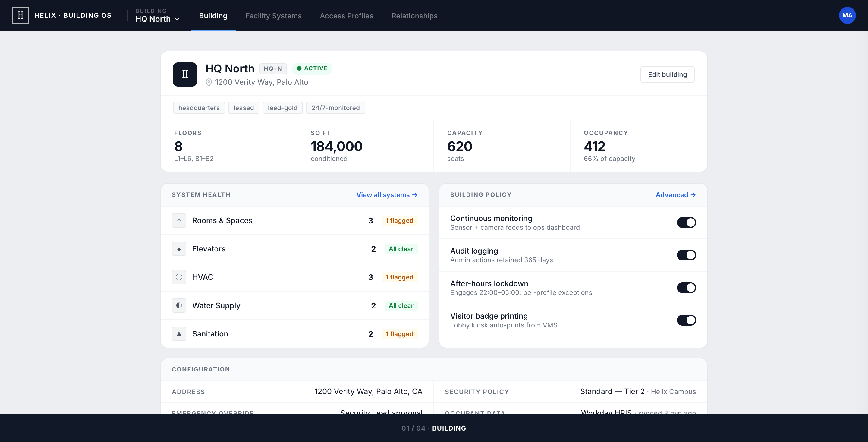Switch to Facility Systems tab
The height and width of the screenshot is (442, 868).
point(273,16)
